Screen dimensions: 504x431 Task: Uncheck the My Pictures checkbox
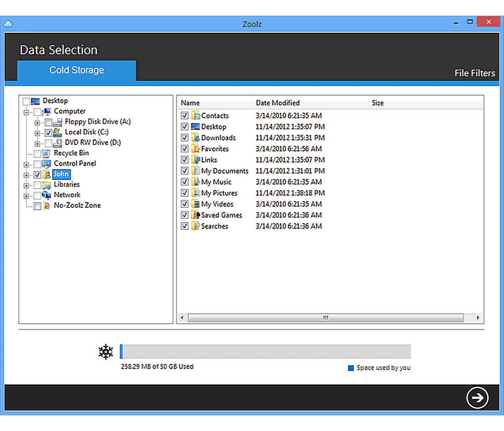[x=184, y=193]
